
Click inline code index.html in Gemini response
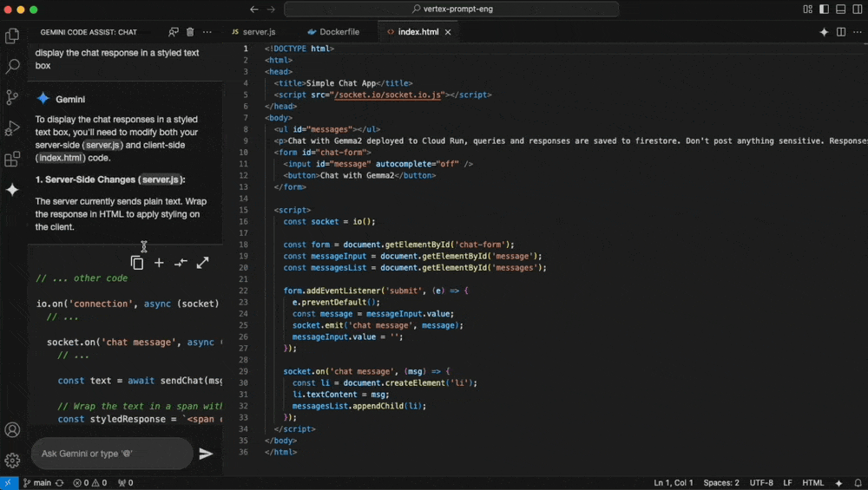(x=60, y=158)
